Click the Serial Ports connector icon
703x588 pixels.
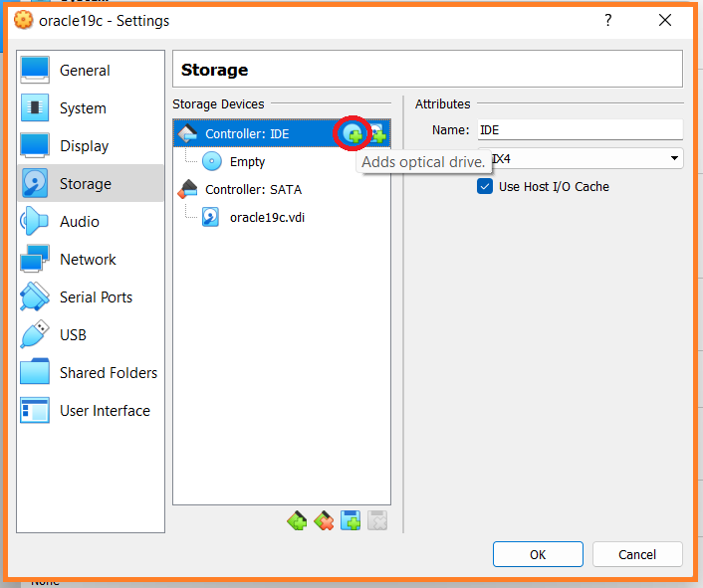(x=35, y=296)
